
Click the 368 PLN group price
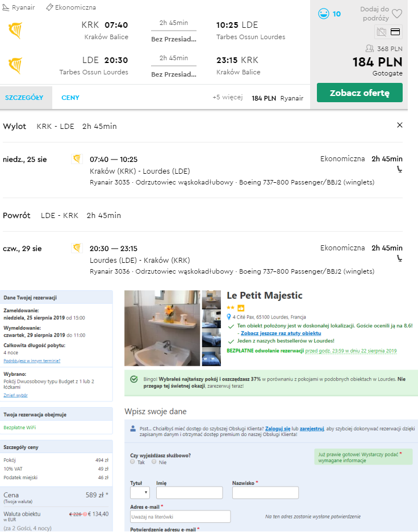(x=390, y=49)
